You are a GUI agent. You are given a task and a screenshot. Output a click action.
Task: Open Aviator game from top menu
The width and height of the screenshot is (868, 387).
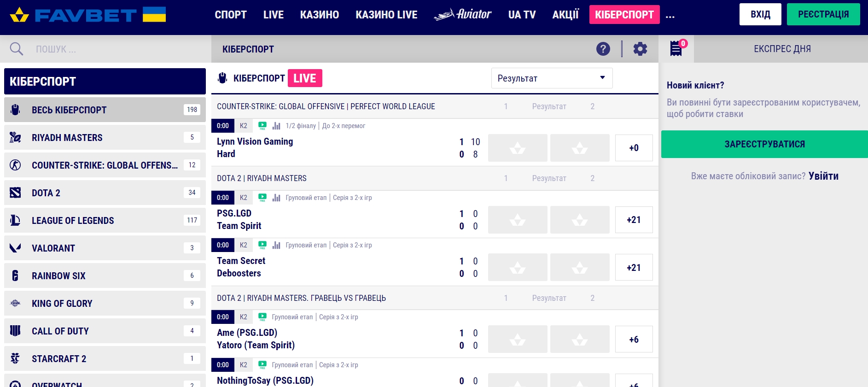(463, 15)
